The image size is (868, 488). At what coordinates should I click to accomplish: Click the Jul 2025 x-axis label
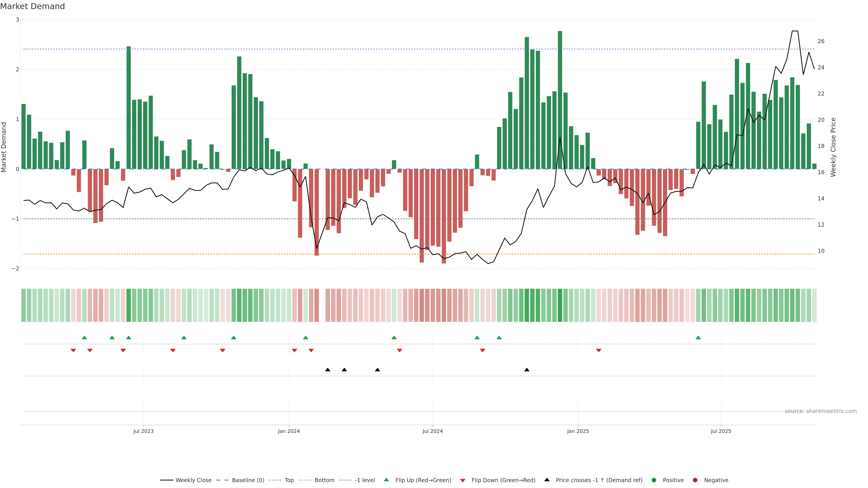pos(721,431)
